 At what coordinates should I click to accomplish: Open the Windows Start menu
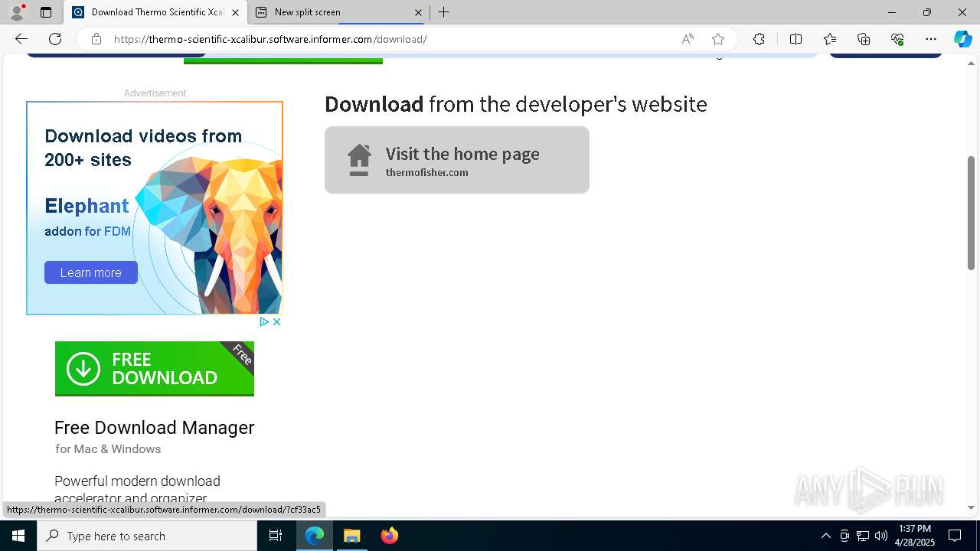(x=18, y=536)
